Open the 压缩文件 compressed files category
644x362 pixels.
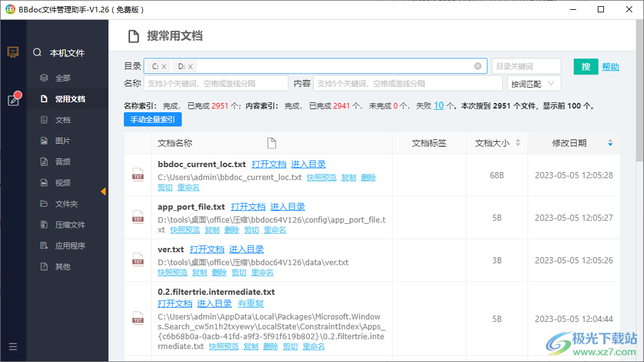(70, 224)
